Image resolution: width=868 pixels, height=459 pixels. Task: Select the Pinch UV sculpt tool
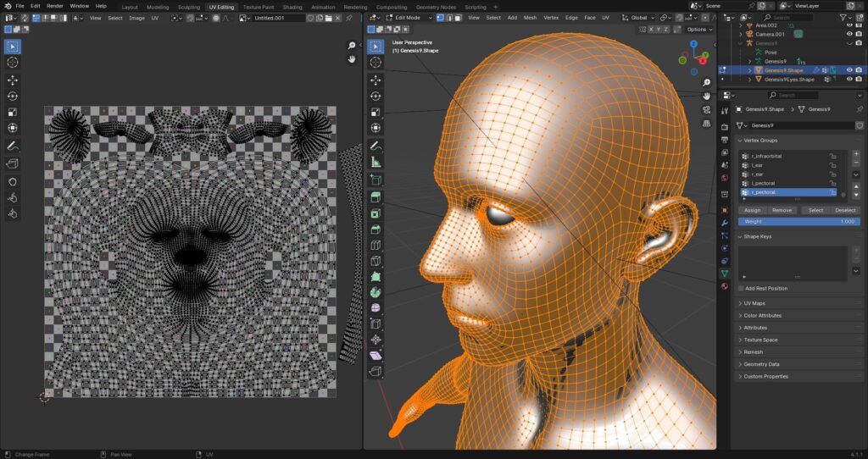[x=13, y=213]
